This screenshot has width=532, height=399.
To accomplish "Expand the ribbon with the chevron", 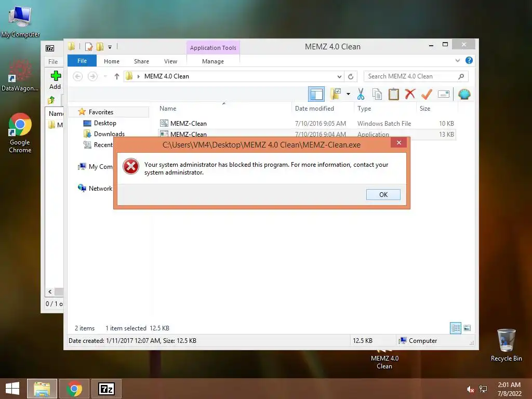I will tap(457, 60).
